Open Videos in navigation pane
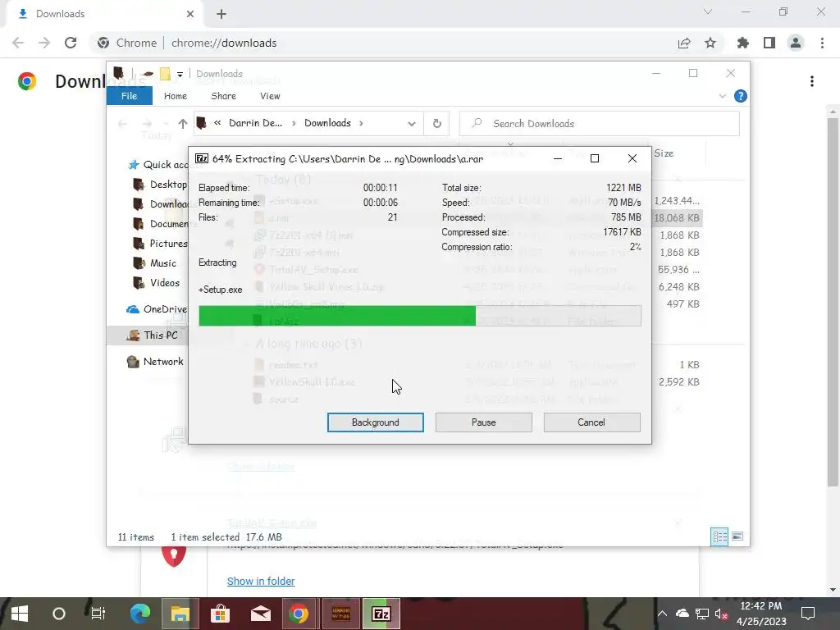 156,283
